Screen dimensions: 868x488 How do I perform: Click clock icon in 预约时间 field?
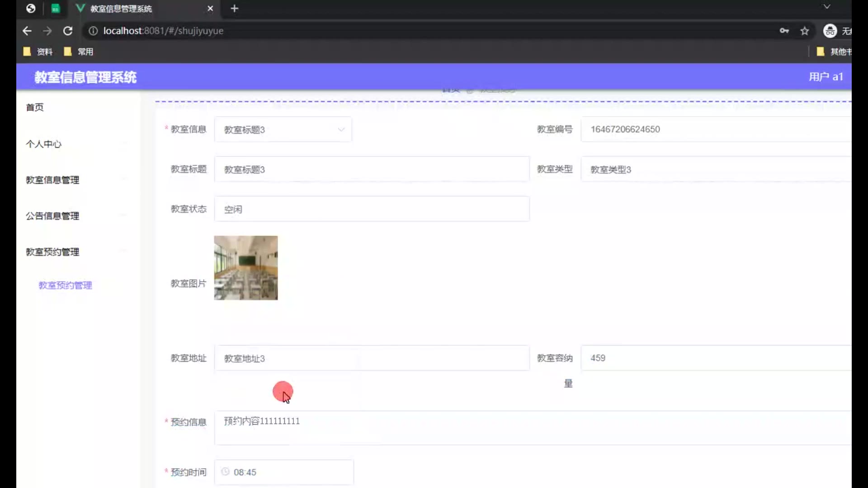click(225, 472)
